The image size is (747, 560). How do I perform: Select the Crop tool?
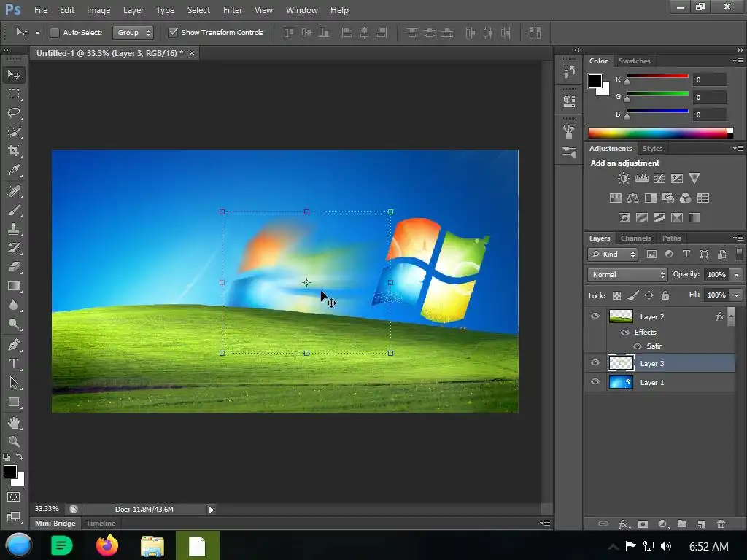coord(14,151)
